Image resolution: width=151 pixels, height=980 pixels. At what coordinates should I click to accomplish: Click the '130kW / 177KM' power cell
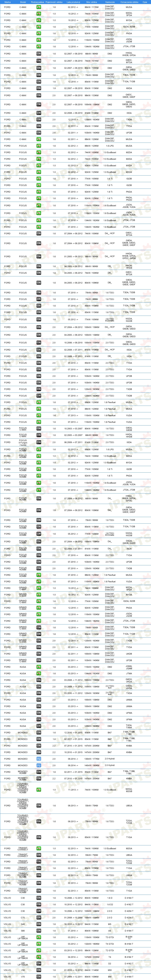(x=91, y=759)
